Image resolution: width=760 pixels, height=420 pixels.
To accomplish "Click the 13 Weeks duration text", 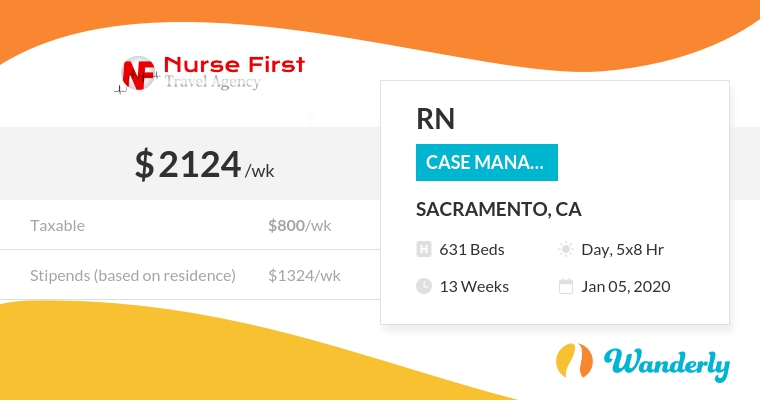I will (x=474, y=286).
